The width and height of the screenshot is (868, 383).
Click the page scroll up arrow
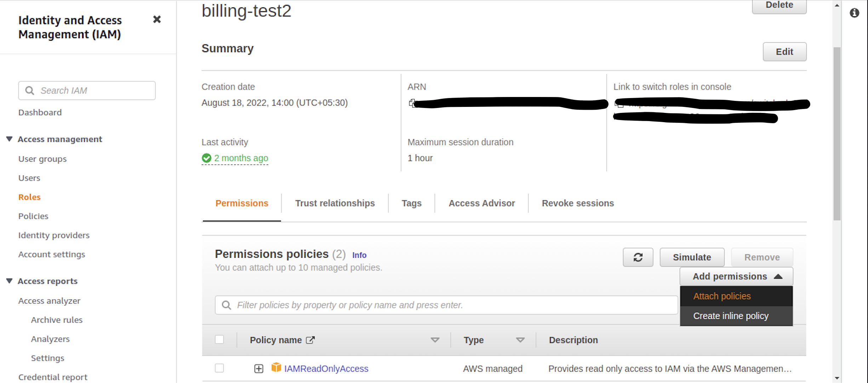(837, 5)
